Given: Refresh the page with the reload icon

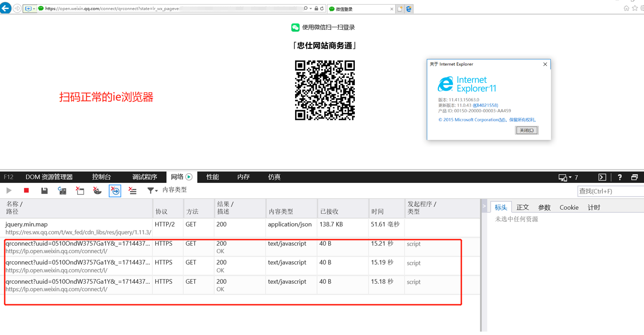Looking at the screenshot, I should tap(322, 8).
